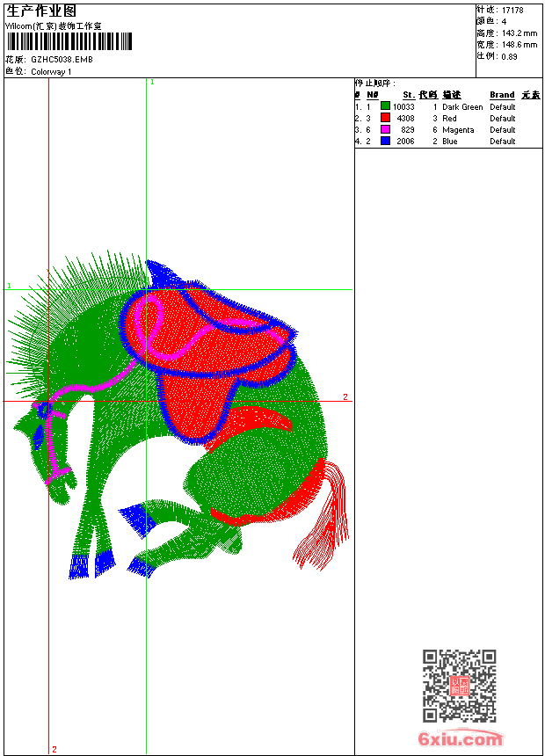Click the file name GZHC5038.EMB
This screenshot has width=545, height=756.
click(x=61, y=60)
